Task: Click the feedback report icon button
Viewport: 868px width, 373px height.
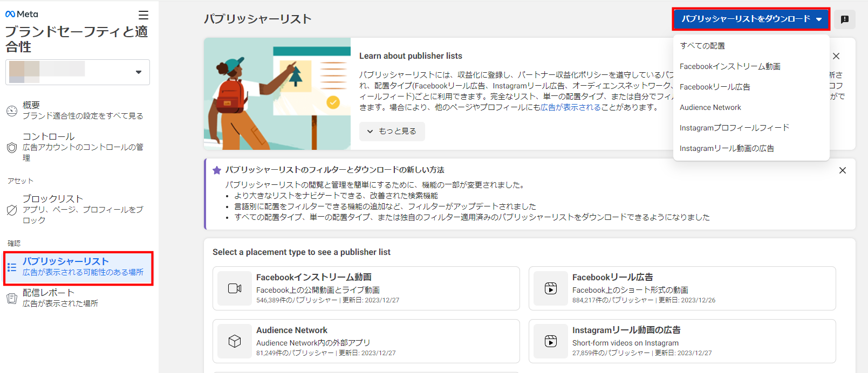Action: (x=844, y=19)
